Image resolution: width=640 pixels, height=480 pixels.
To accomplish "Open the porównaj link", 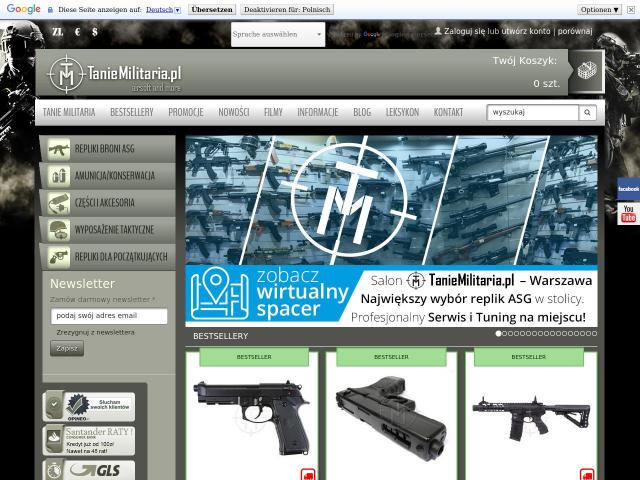I will point(575,31).
